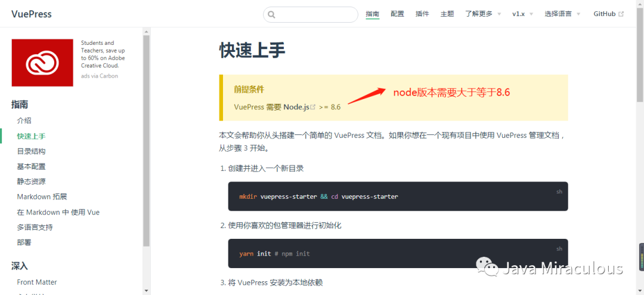Image resolution: width=644 pixels, height=295 pixels.
Task: Select 部署 in the sidebar
Action: coord(24,242)
